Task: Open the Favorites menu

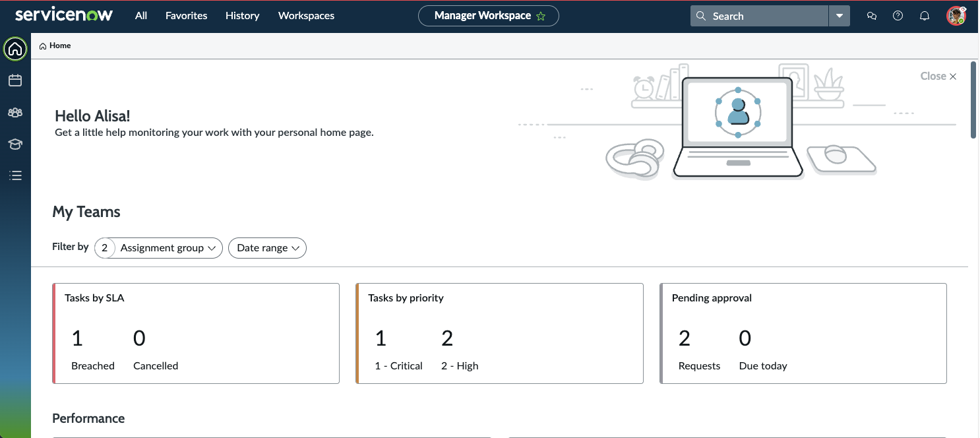Action: click(x=186, y=16)
